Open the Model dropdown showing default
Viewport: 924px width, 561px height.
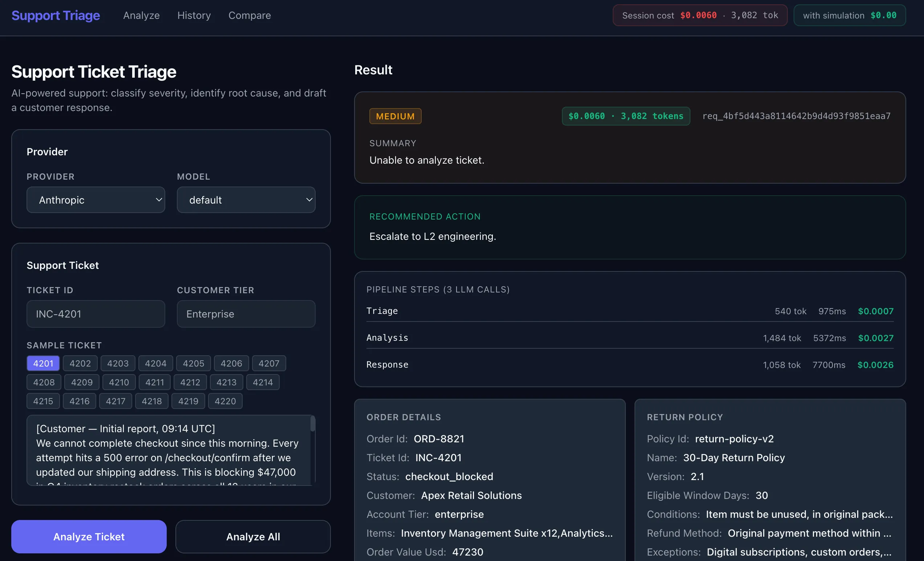[x=246, y=200]
